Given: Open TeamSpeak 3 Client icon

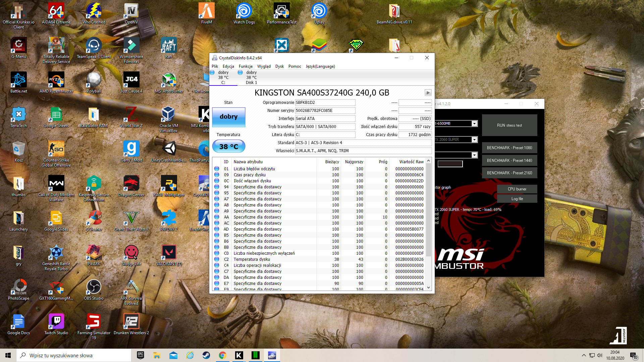Looking at the screenshot, I should pos(94,48).
